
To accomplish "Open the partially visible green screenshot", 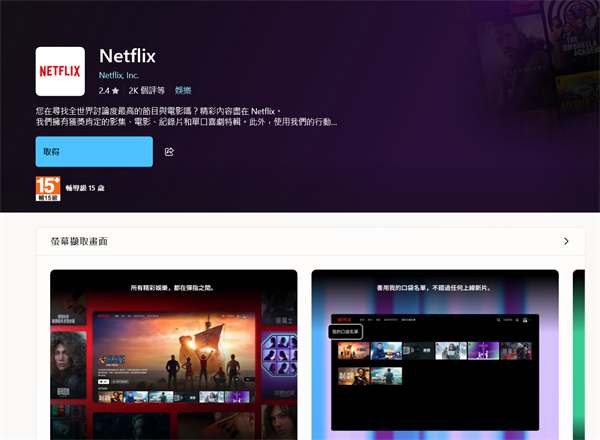I will click(x=579, y=355).
